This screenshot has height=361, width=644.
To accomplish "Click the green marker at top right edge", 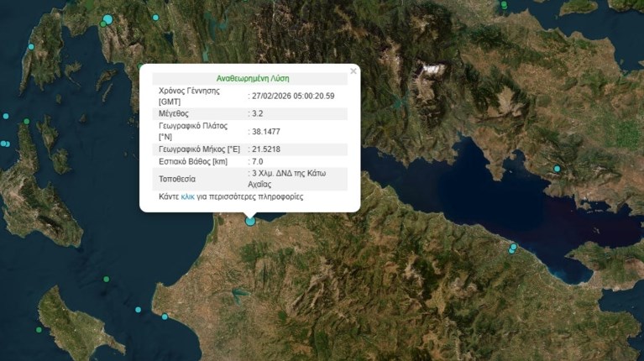I will click(505, 4).
